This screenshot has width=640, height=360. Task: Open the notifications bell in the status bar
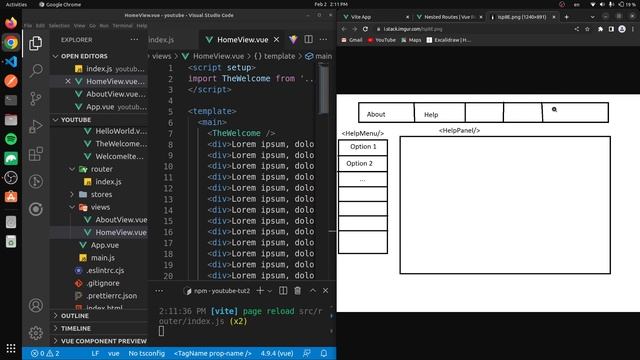(324, 353)
